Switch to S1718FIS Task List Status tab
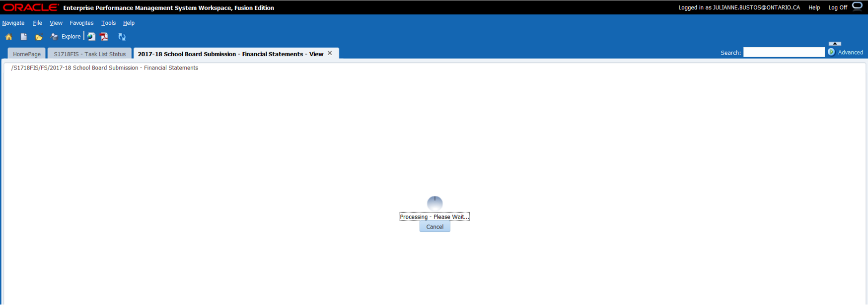This screenshot has width=868, height=306. tap(89, 54)
